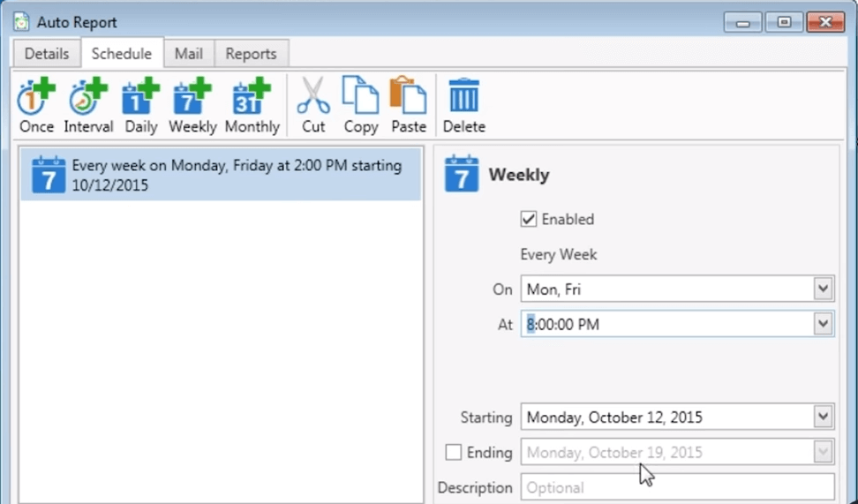Uncheck the Enabled checkbox
This screenshot has width=858, height=504.
tap(529, 220)
